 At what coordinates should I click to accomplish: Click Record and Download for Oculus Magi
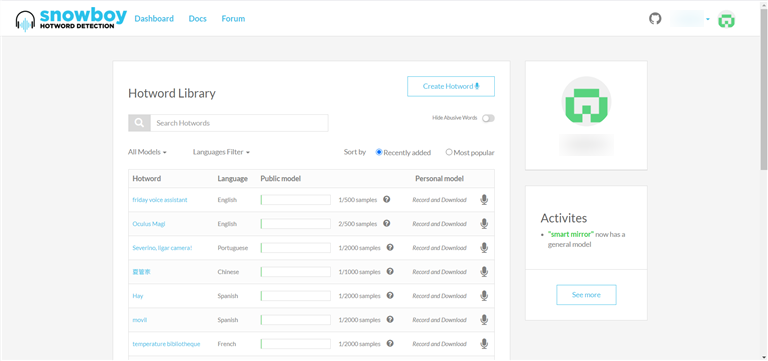[439, 224]
